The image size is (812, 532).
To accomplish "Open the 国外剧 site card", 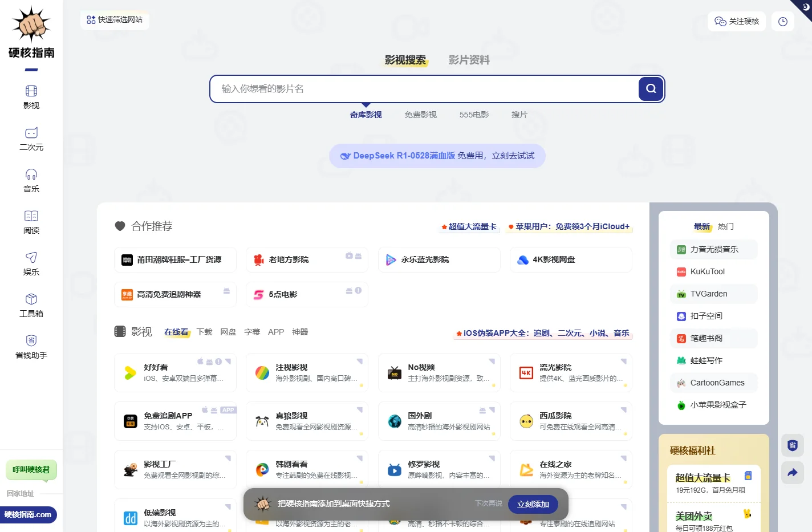I will click(439, 421).
